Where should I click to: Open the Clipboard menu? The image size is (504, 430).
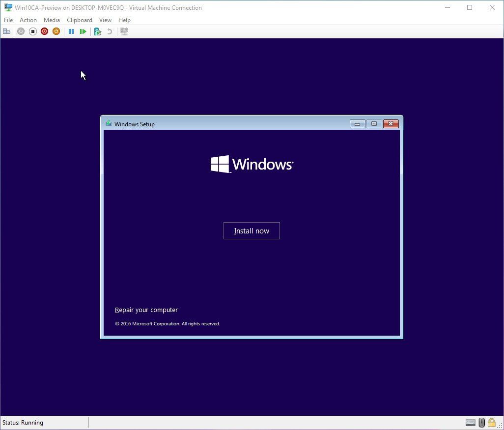click(x=79, y=20)
